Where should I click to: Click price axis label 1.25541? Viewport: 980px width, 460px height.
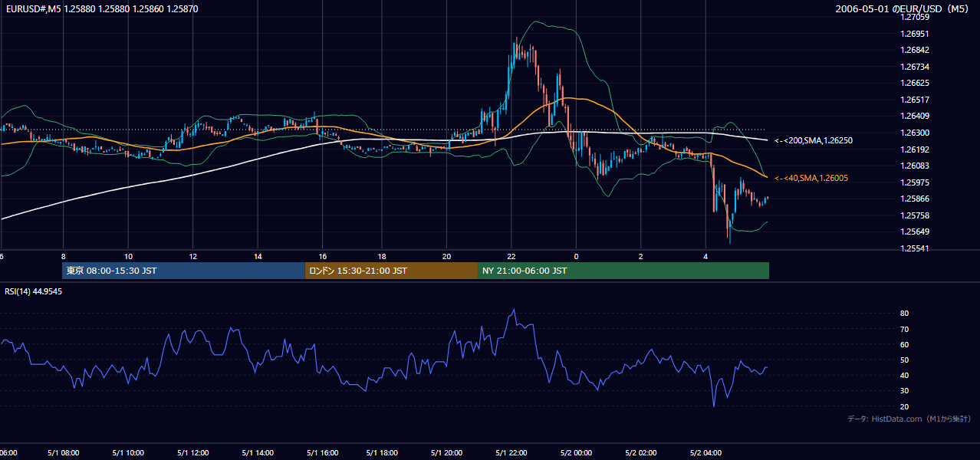pyautogui.click(x=914, y=248)
